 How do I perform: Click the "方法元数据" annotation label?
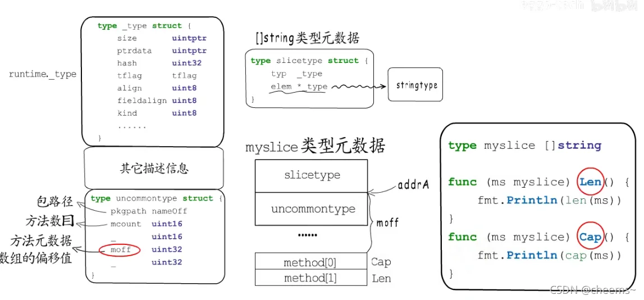41,241
